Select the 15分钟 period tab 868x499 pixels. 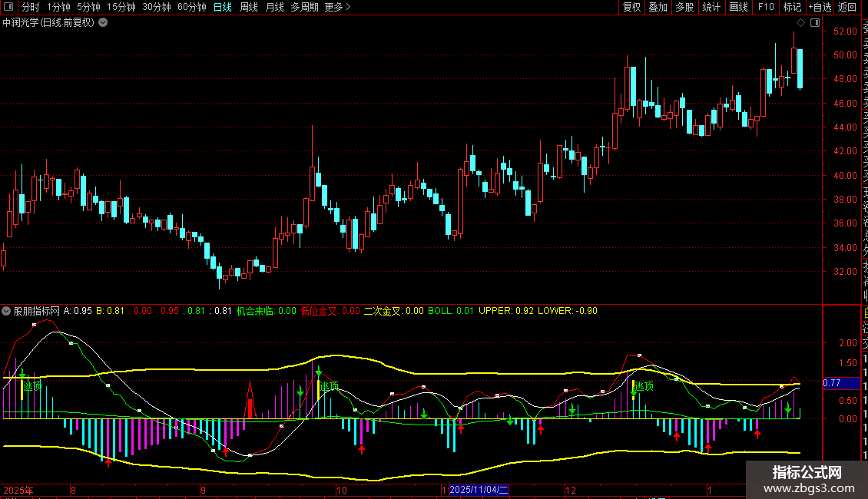[121, 7]
